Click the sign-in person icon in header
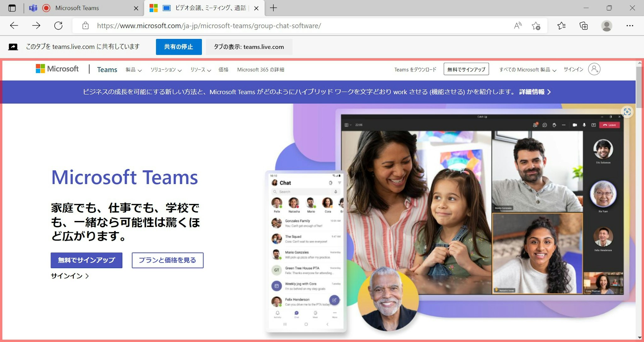Viewport: 644px width, 342px height. coord(594,69)
